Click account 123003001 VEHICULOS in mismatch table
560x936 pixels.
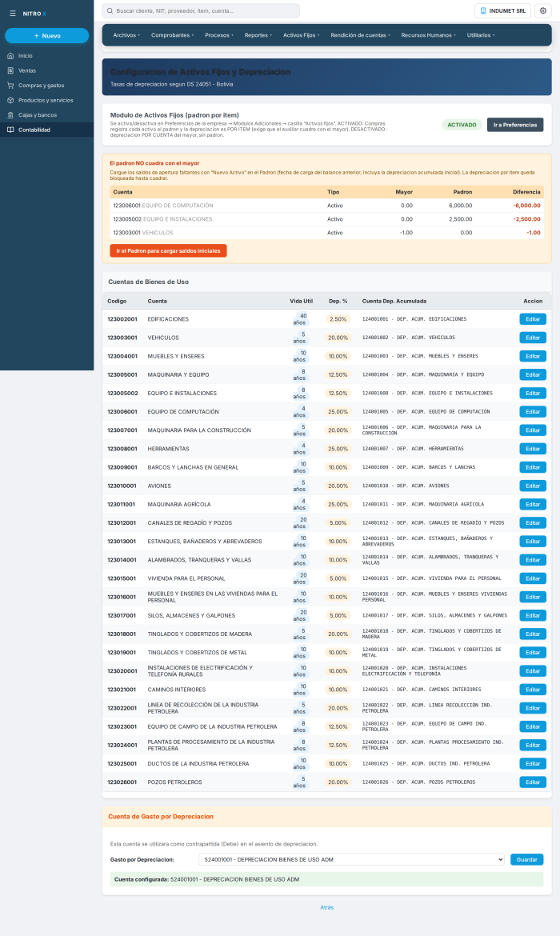[143, 233]
